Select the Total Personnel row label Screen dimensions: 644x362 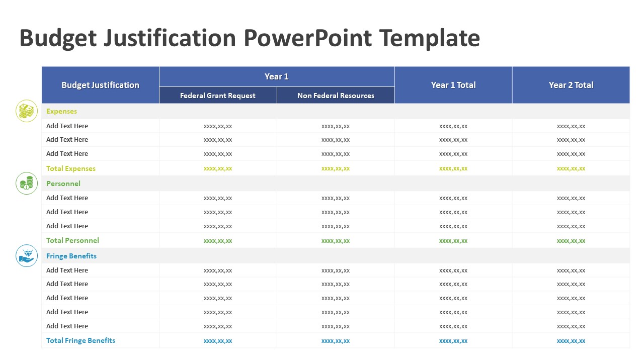coord(72,240)
